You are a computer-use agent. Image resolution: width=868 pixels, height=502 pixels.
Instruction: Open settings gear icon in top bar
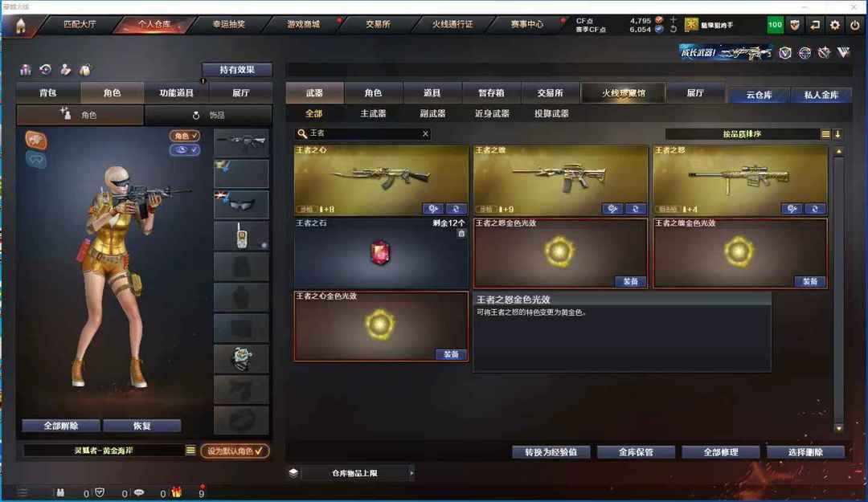pos(835,25)
